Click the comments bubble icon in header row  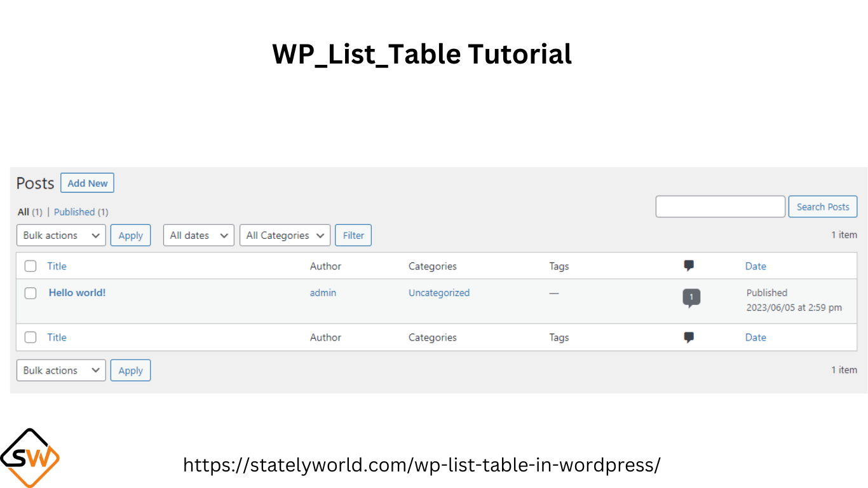pos(688,266)
